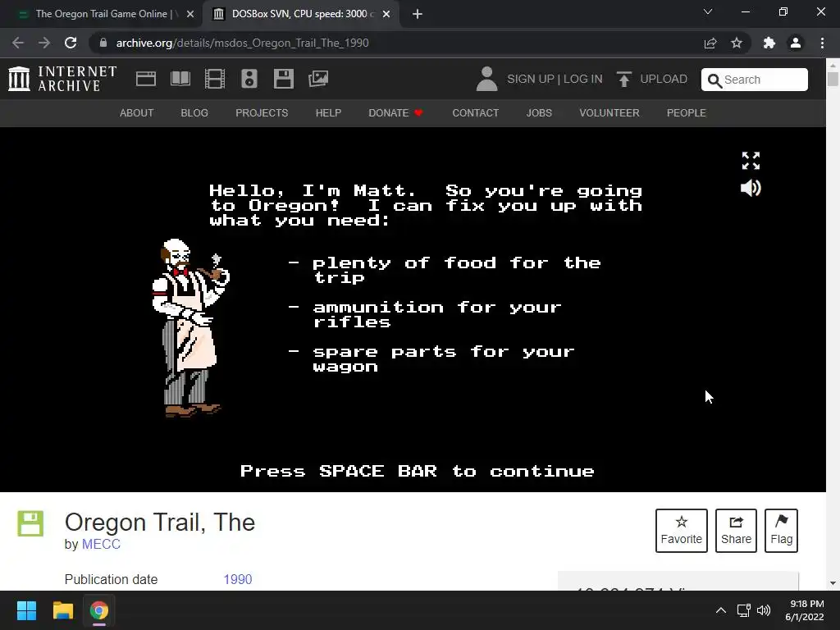
Task: Open the VOLUNTEER menu item
Action: click(x=609, y=113)
